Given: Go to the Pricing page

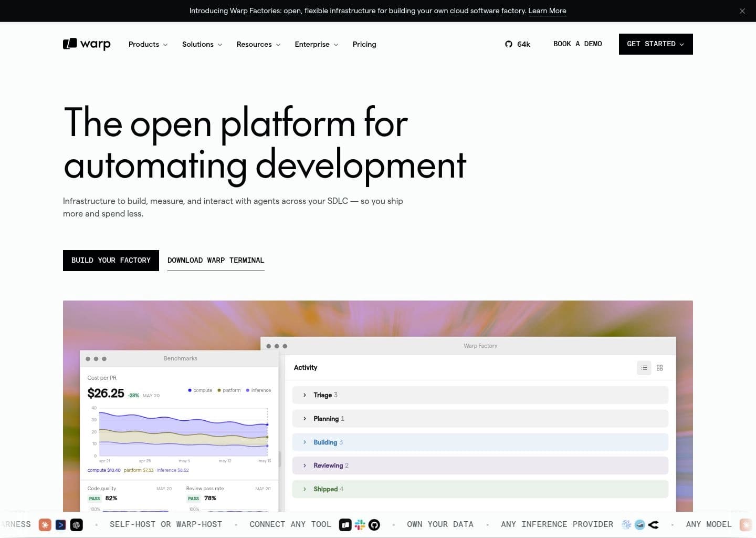Looking at the screenshot, I should point(364,44).
